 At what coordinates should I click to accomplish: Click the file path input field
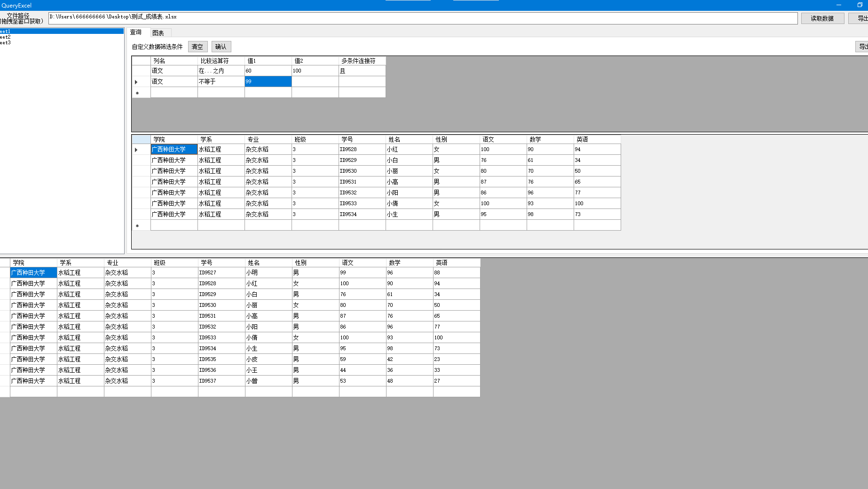click(423, 18)
